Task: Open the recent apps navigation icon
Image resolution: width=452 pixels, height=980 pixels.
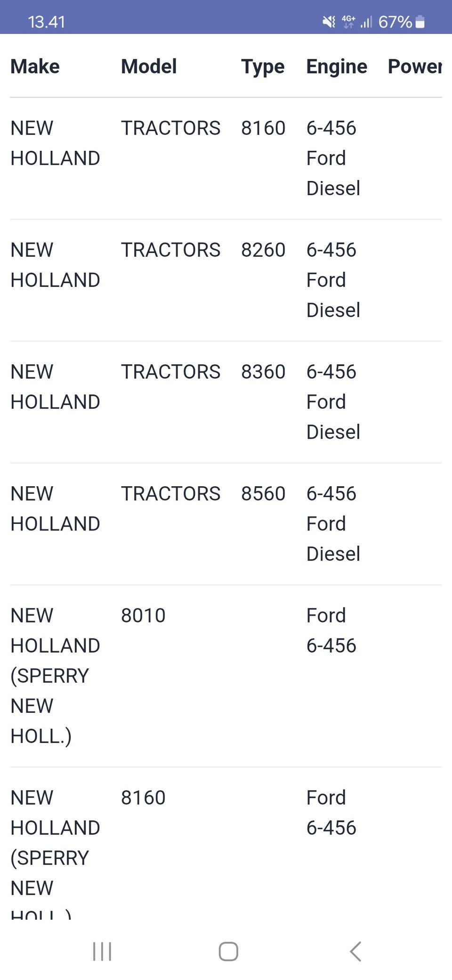Action: (102, 951)
